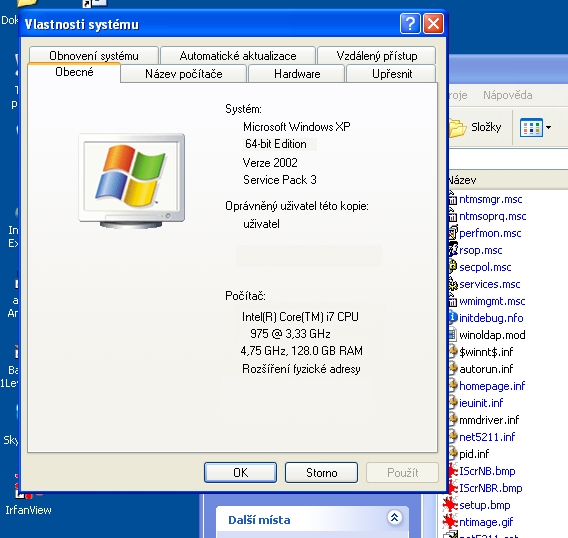Select file ntmsoprq.msc
This screenshot has height=538, width=568.
coord(492,216)
